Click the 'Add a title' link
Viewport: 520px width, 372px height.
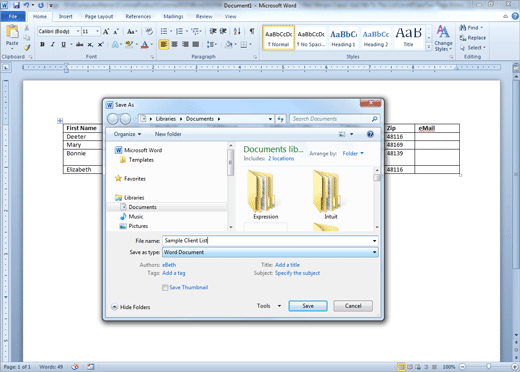pyautogui.click(x=287, y=265)
